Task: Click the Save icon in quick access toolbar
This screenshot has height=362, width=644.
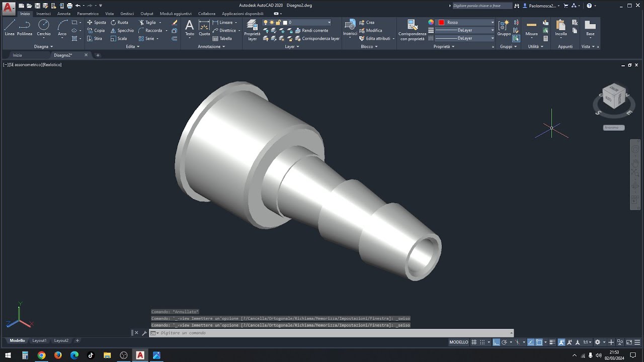Action: (37, 6)
